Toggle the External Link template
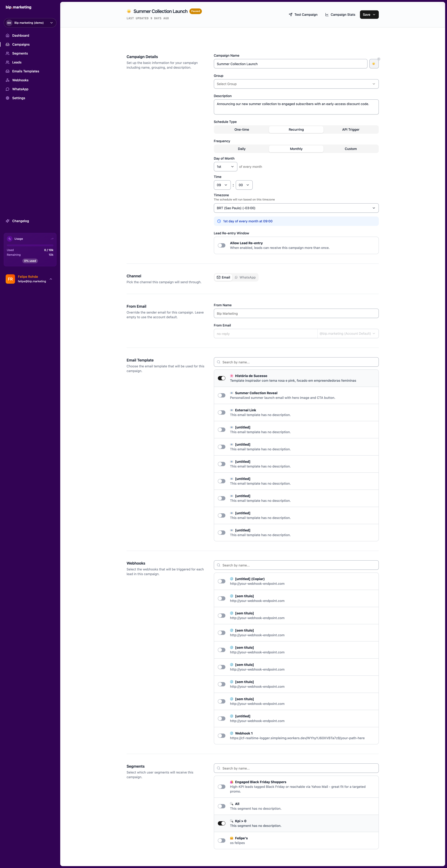 [222, 412]
